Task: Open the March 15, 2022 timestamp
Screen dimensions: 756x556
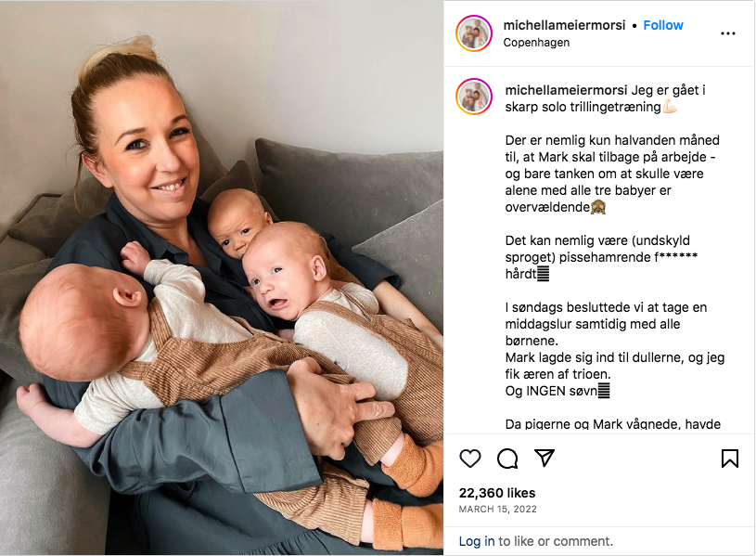Action: pyautogui.click(x=497, y=510)
